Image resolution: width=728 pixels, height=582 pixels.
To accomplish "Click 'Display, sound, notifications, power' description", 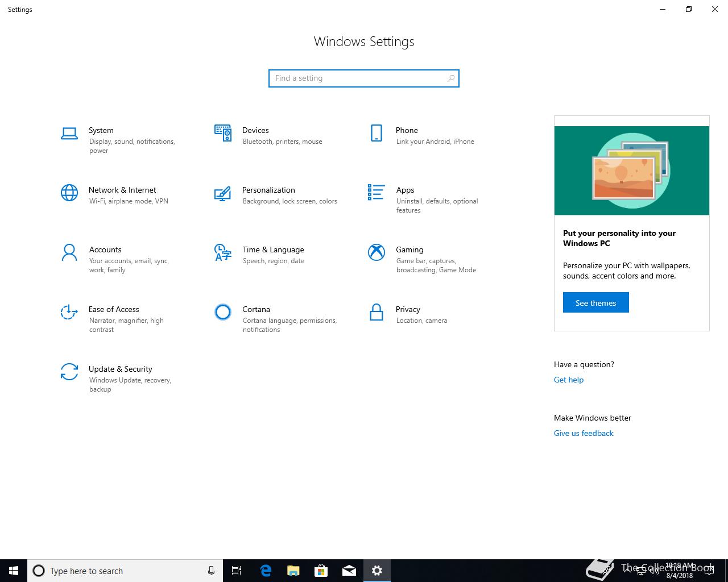I will [132, 146].
